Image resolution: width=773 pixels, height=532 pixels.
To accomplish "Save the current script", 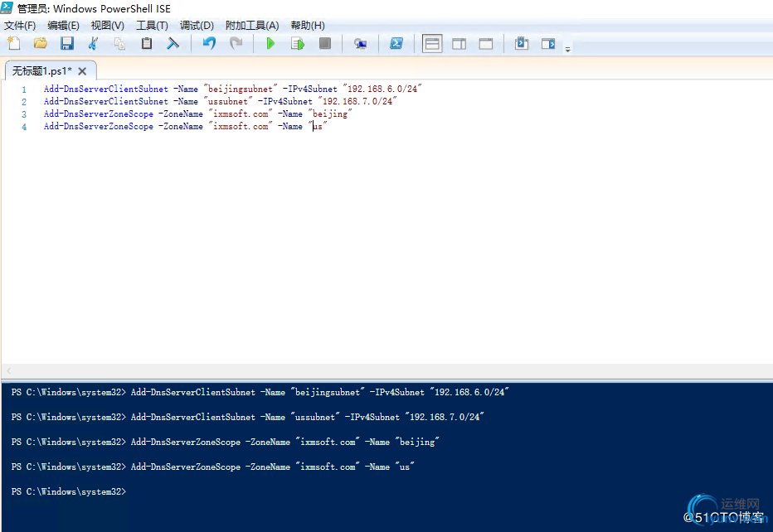I will pyautogui.click(x=67, y=43).
